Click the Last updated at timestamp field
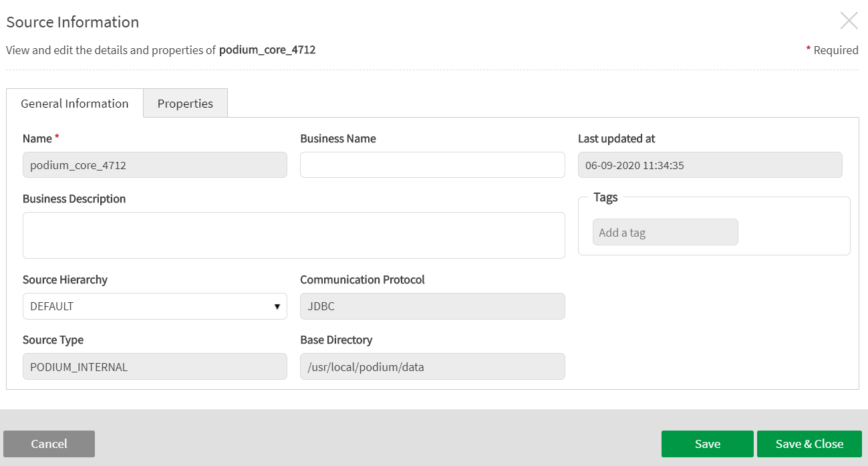 pos(710,165)
